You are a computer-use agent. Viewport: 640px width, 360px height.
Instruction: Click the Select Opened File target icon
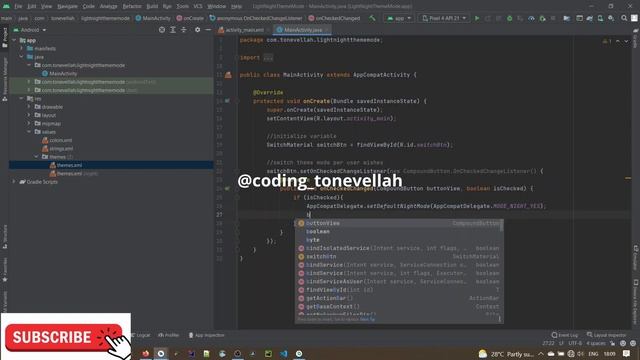click(162, 30)
